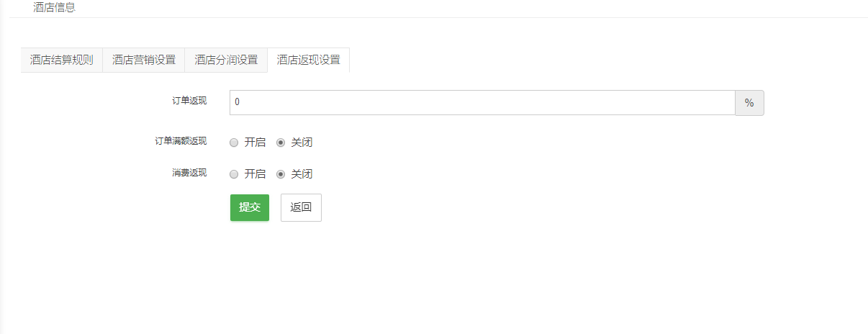Click 关闭 text in 订单满额返现 row
The height and width of the screenshot is (334, 868).
point(302,143)
